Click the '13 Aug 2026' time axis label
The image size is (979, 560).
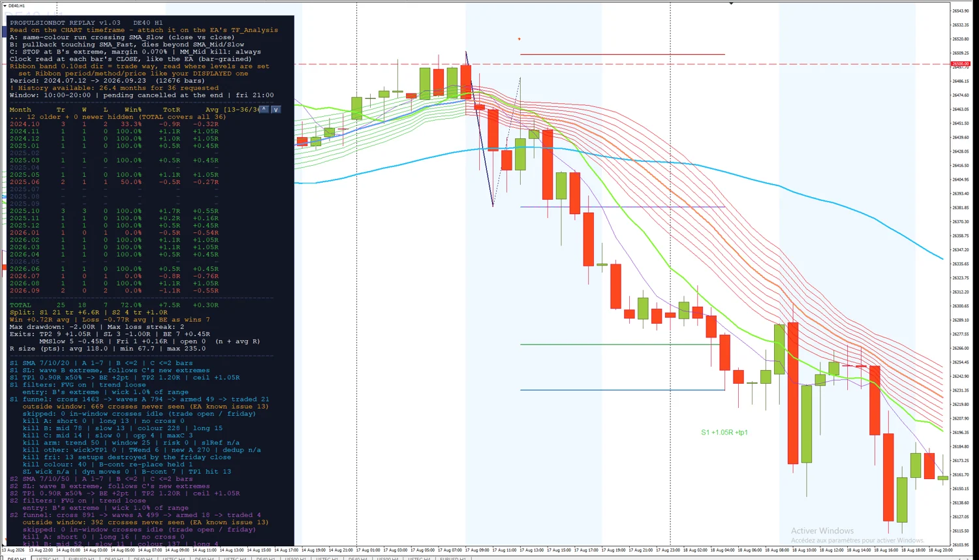(13, 550)
